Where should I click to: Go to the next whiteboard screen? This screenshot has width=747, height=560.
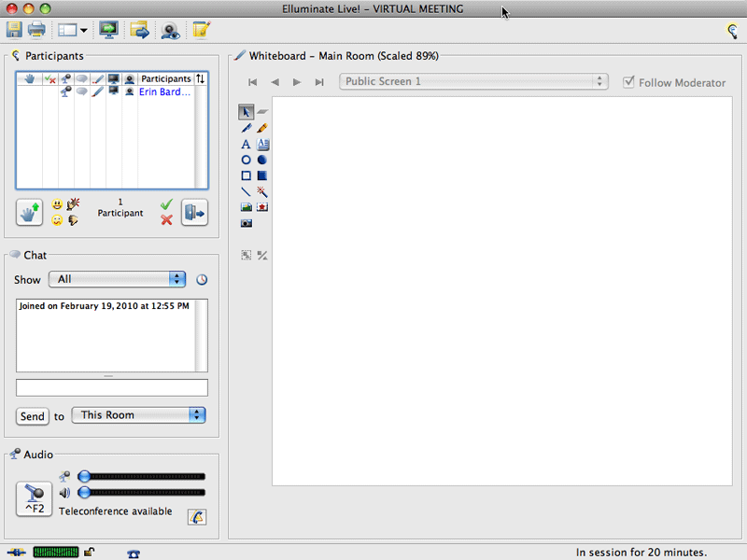[x=297, y=82]
